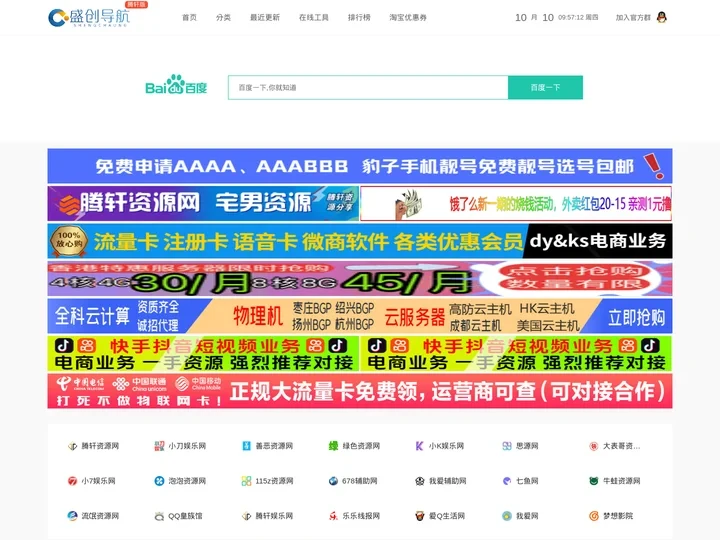
Task: Open the 七鱼网 site icon
Action: pos(507,481)
